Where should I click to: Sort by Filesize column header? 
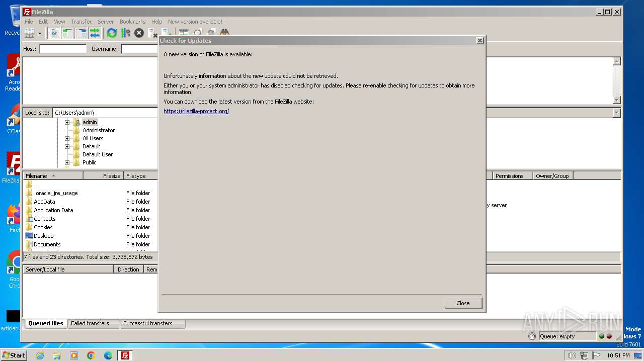pos(103,176)
